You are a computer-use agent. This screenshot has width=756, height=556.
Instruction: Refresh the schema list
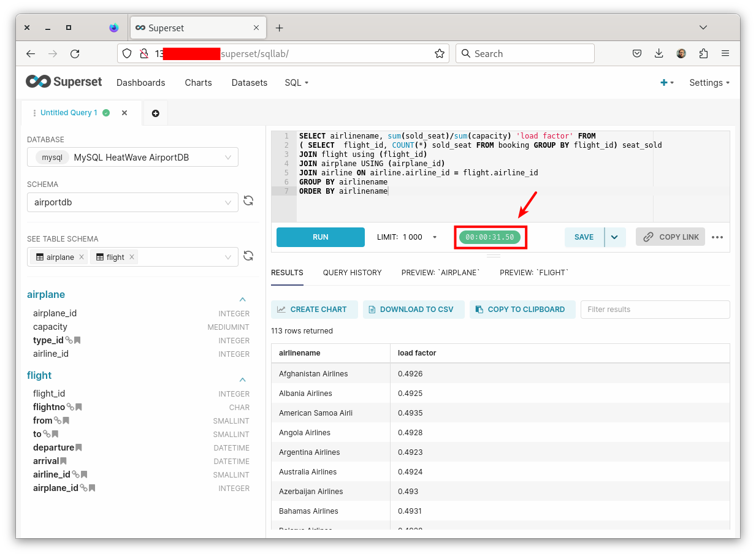[248, 201]
